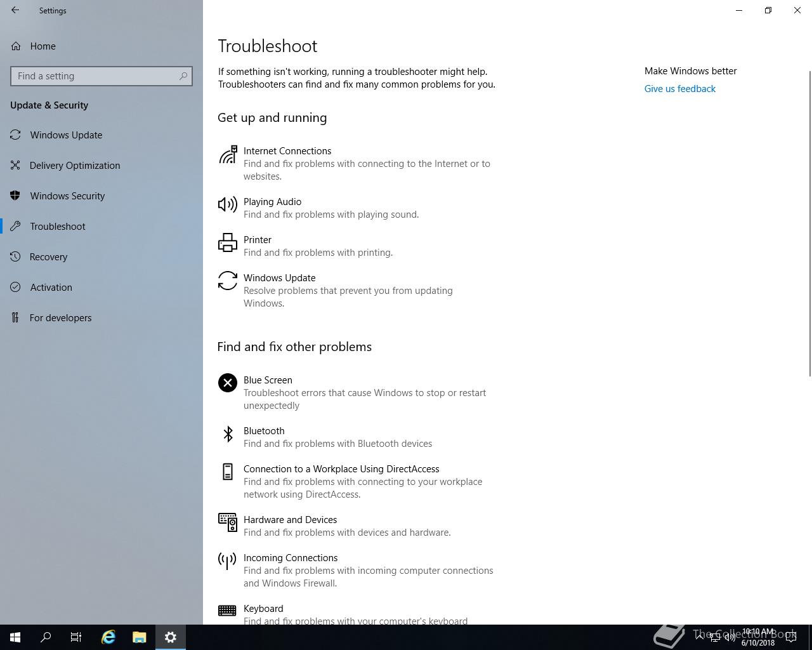Click the Home label in sidebar

tap(43, 46)
